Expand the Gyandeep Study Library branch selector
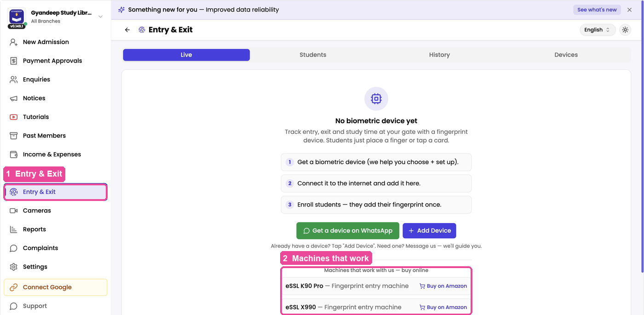The width and height of the screenshot is (644, 315). pos(101,17)
